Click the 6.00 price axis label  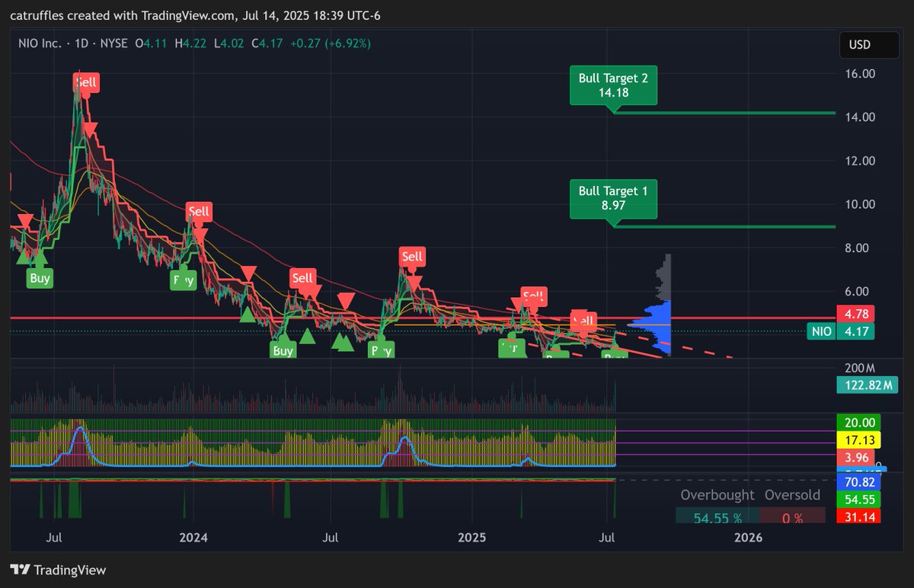coord(857,291)
